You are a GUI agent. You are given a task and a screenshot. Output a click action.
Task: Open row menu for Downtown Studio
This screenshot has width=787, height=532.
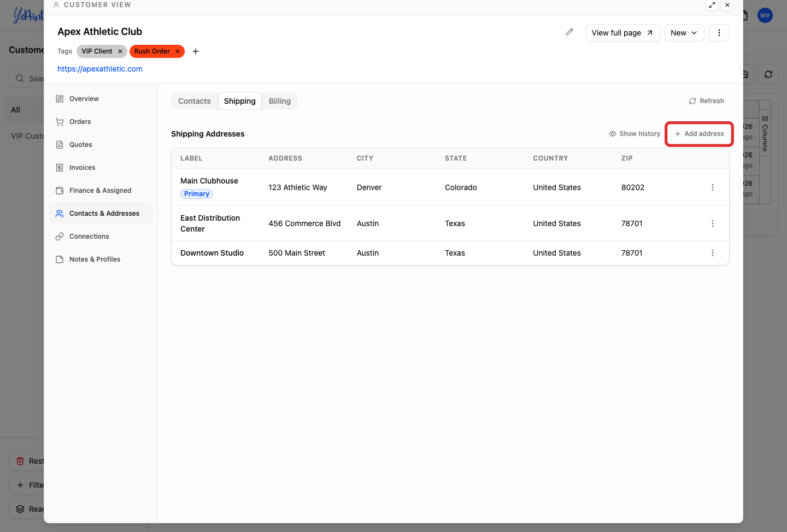[x=713, y=253]
